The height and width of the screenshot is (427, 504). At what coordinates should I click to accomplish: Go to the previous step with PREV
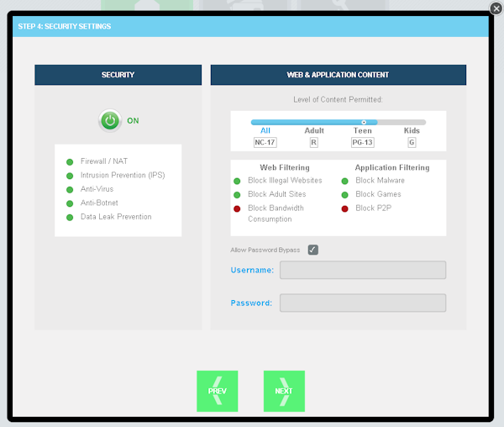218,391
